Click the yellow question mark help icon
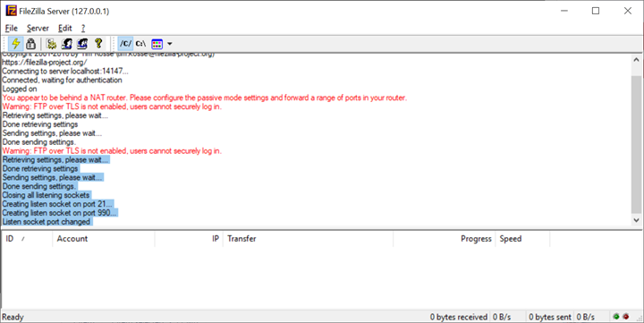This screenshot has width=644, height=323. click(98, 44)
